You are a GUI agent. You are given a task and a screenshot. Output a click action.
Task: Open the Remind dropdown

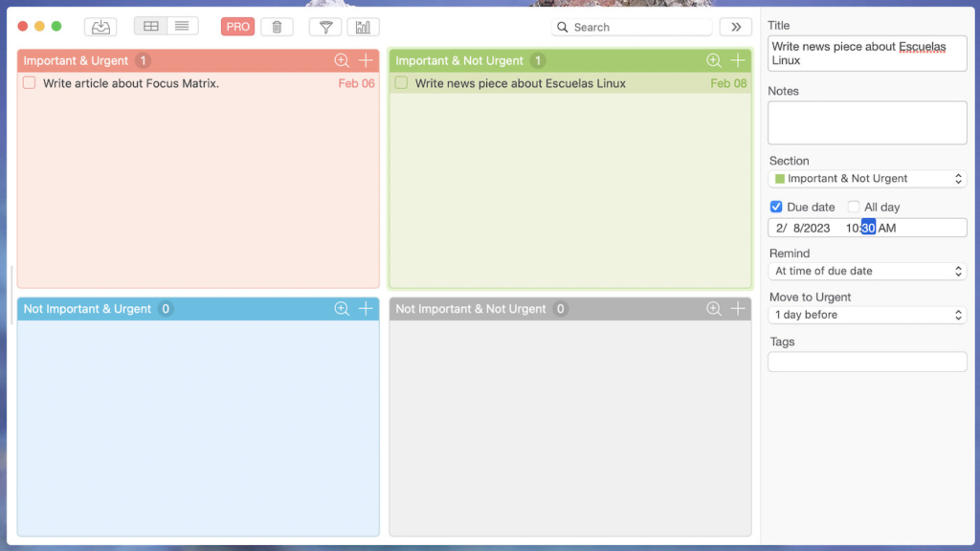click(x=866, y=271)
